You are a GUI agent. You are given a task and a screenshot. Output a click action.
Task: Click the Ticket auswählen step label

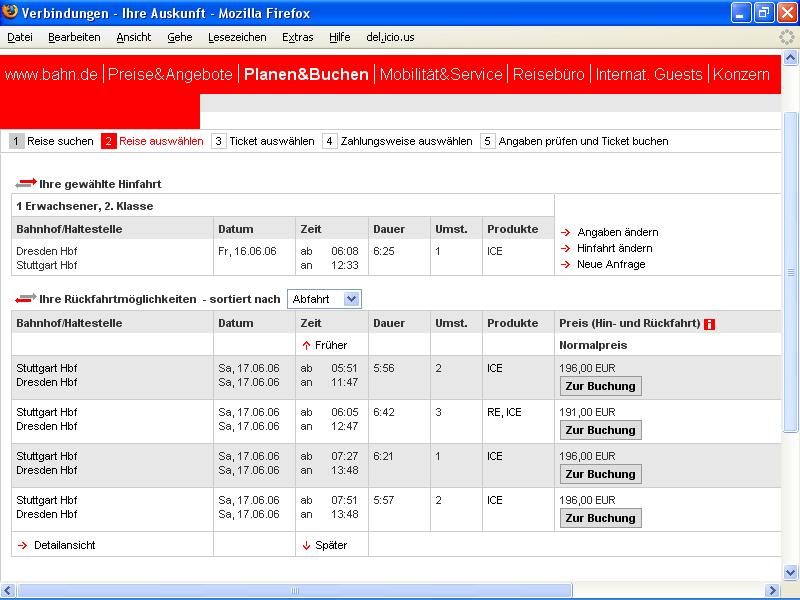pos(272,141)
